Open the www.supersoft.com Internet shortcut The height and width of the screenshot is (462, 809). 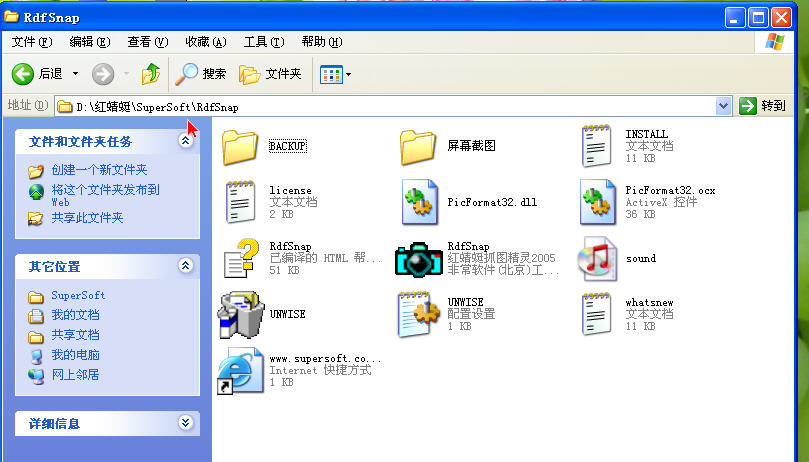240,370
